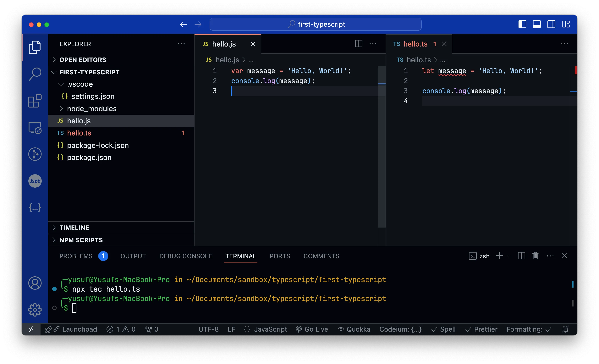Open more actions for hello.ts editor group
Image resolution: width=599 pixels, height=364 pixels.
point(564,44)
